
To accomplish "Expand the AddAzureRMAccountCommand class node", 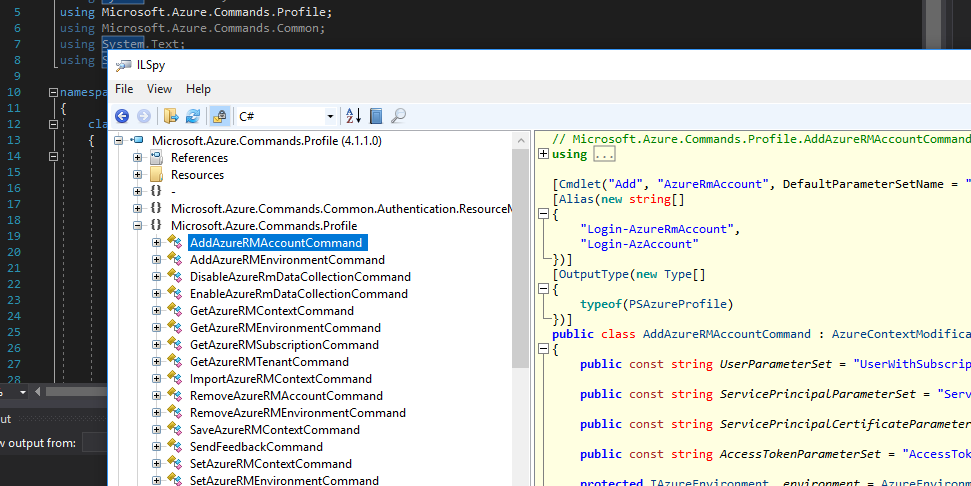I will (157, 243).
